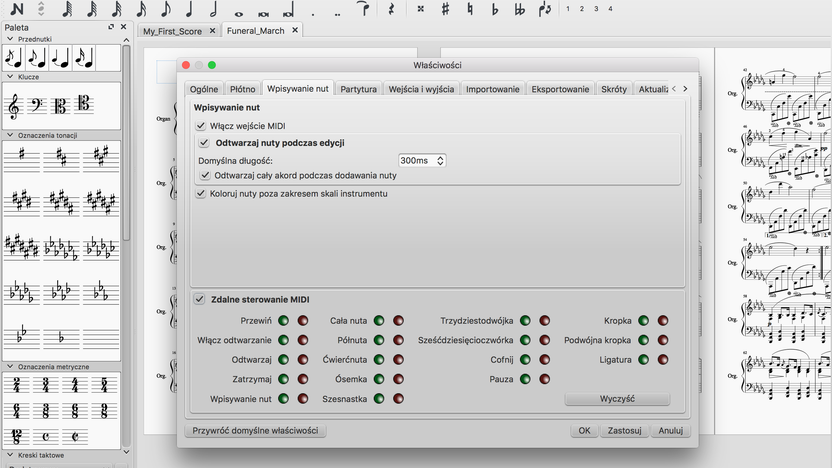
Task: Select treble clef in Klucze palette
Action: [x=14, y=106]
